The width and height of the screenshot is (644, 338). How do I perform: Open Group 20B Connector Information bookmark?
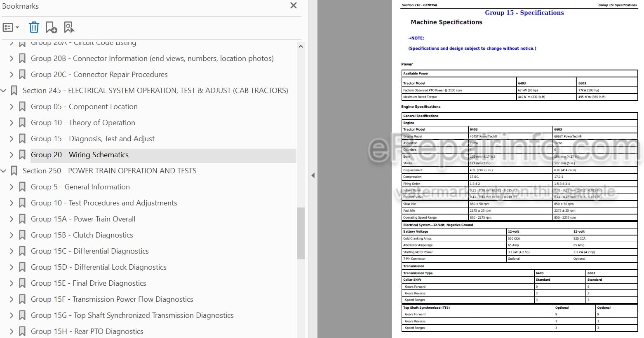tap(152, 58)
